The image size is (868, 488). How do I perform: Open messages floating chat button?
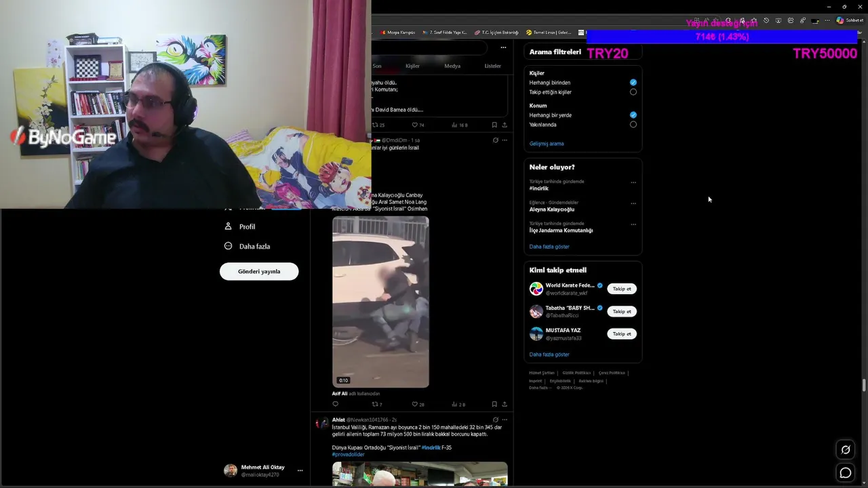[846, 472]
